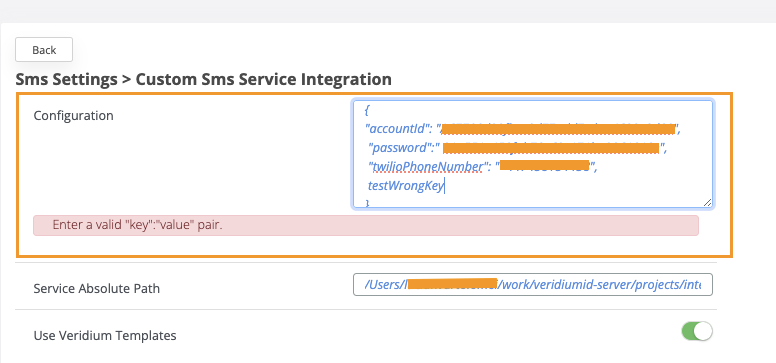Click the redacted accountId value
The height and width of the screenshot is (363, 776).
tap(558, 130)
